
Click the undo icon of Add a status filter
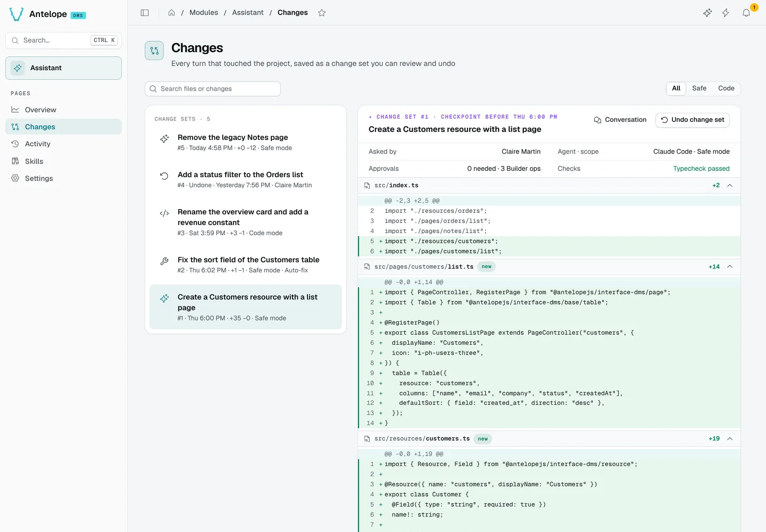click(x=164, y=176)
